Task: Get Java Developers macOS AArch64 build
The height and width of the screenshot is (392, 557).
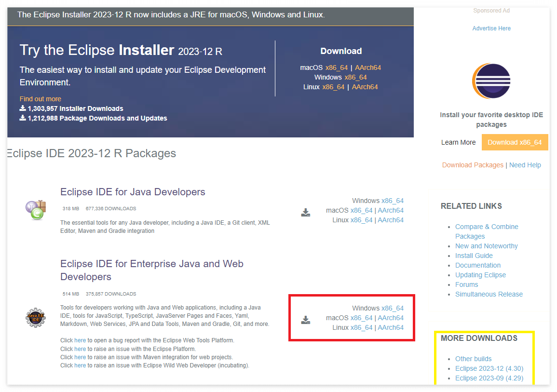Action: (391, 210)
